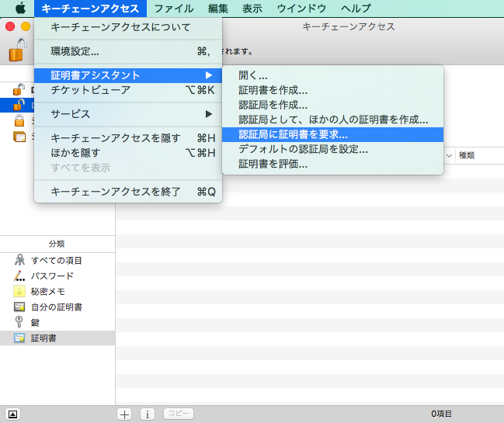Click the column sort chevron beside 種類
The height and width of the screenshot is (423, 504).
[450, 156]
